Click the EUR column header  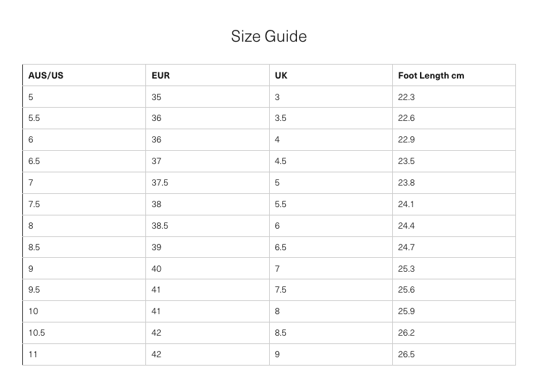tap(161, 75)
